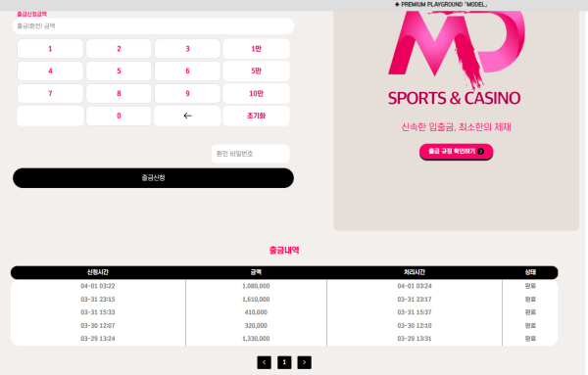Viewport: 588px width, 375px height.
Task: Tap keypad digit 0
Action: [119, 116]
